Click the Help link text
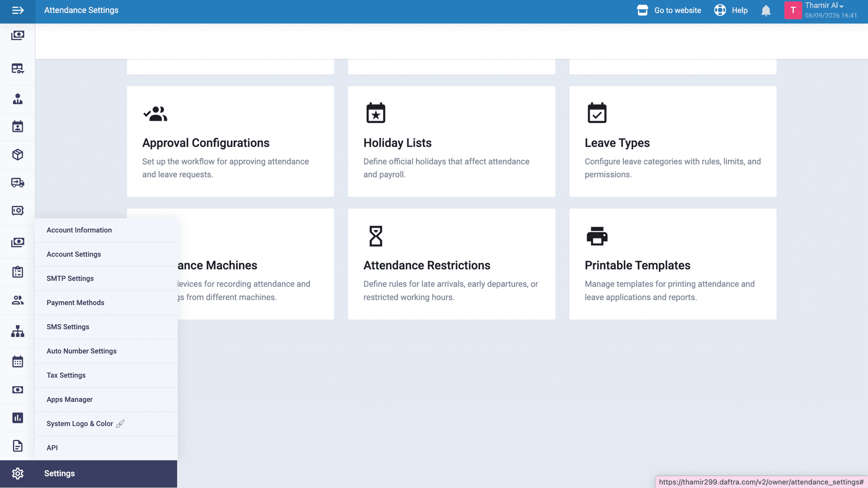The image size is (868, 488). [740, 10]
